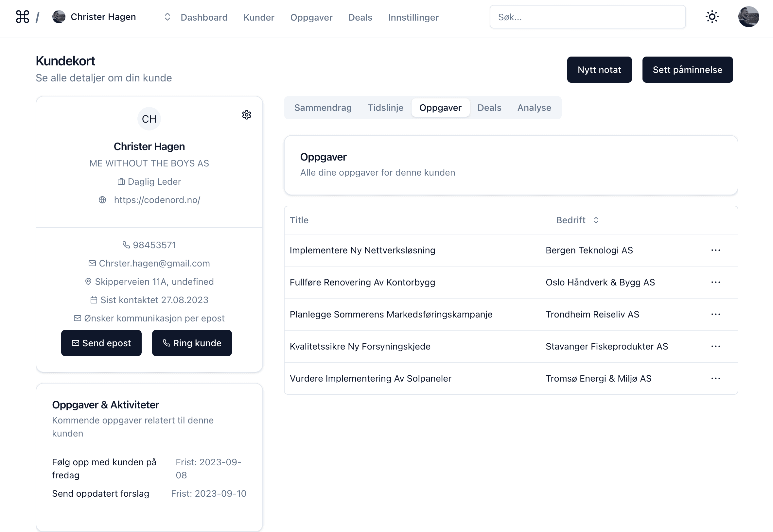The width and height of the screenshot is (773, 532).
Task: Open row actions for Oslo Håndverk & Bygg AS
Action: (715, 282)
